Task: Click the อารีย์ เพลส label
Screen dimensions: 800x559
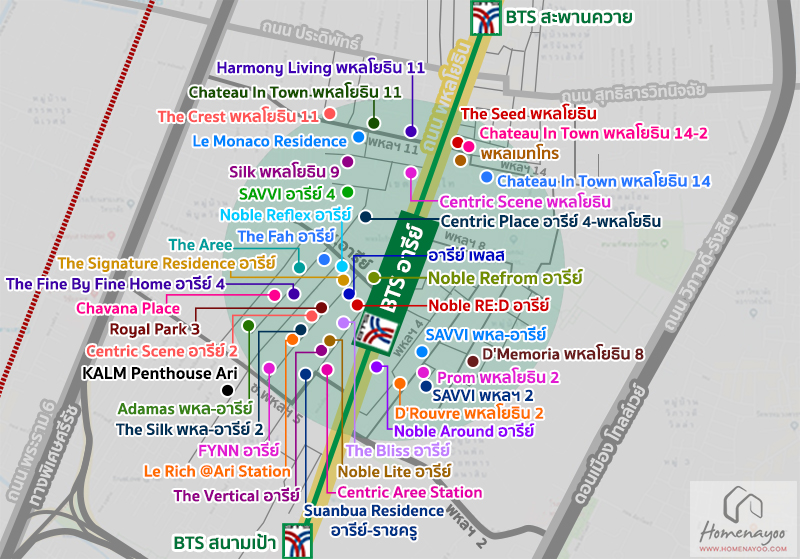Action: tap(466, 256)
